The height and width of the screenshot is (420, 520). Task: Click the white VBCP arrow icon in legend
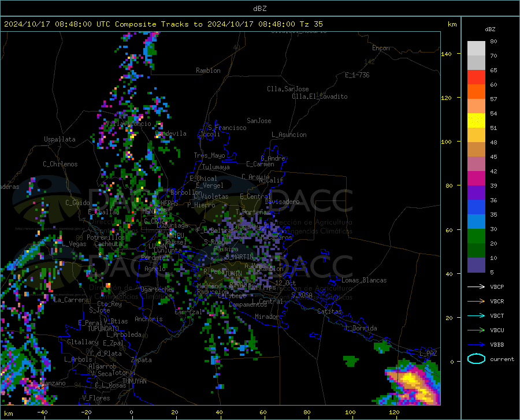[476, 287]
